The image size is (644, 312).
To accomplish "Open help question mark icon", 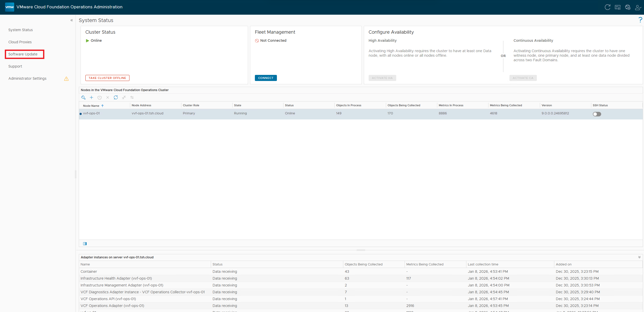I will coord(640,20).
